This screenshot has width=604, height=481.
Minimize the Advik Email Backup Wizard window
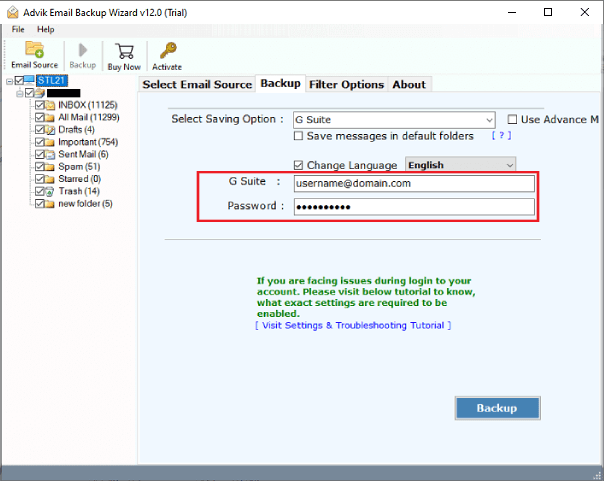[512, 12]
